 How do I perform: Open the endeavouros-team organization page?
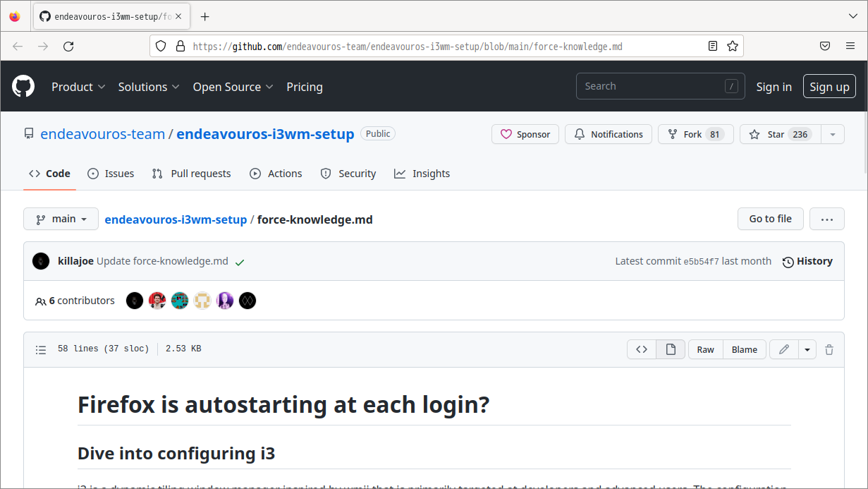pos(103,134)
